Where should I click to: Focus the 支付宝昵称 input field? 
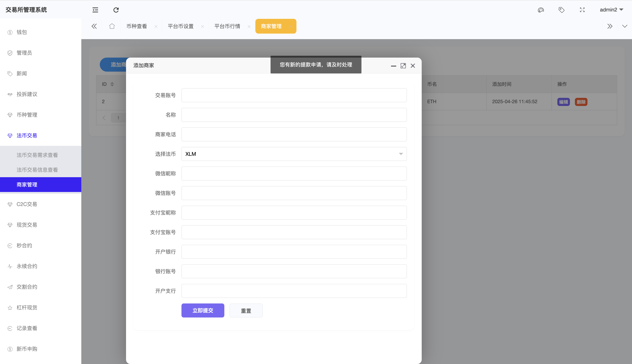coord(294,213)
